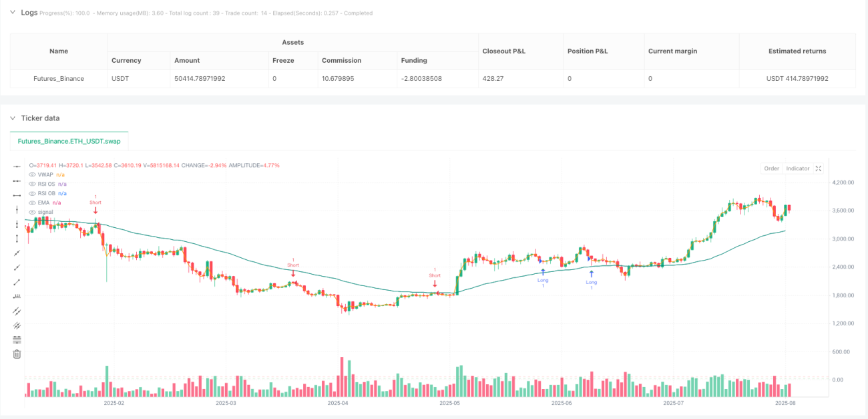Collapse the Logs section
Image resolution: width=868 pixels, height=419 pixels.
(x=13, y=13)
